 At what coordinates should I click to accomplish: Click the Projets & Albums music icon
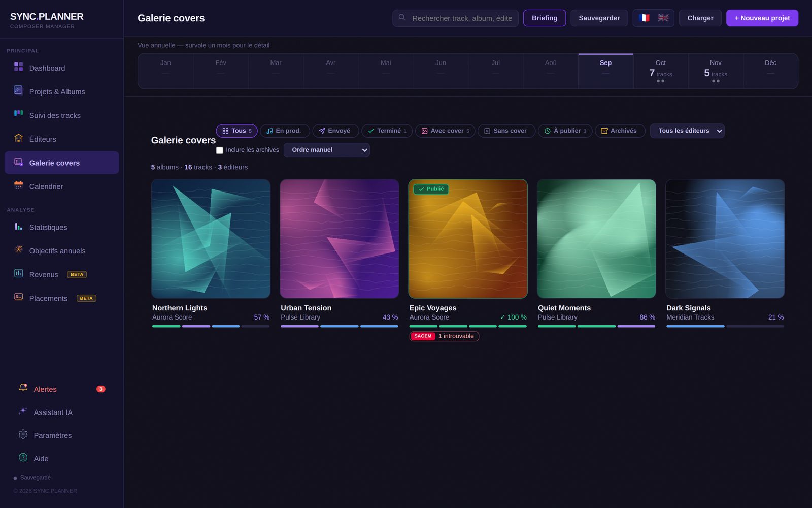pos(18,90)
